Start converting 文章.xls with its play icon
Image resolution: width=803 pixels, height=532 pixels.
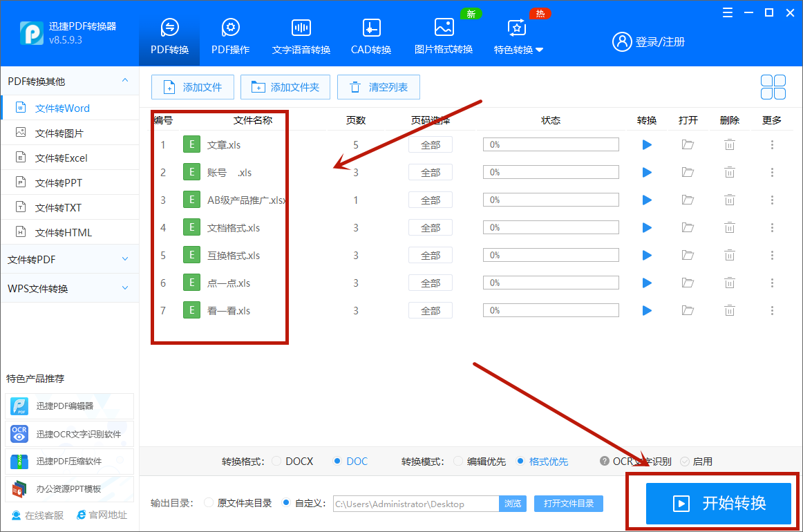646,144
